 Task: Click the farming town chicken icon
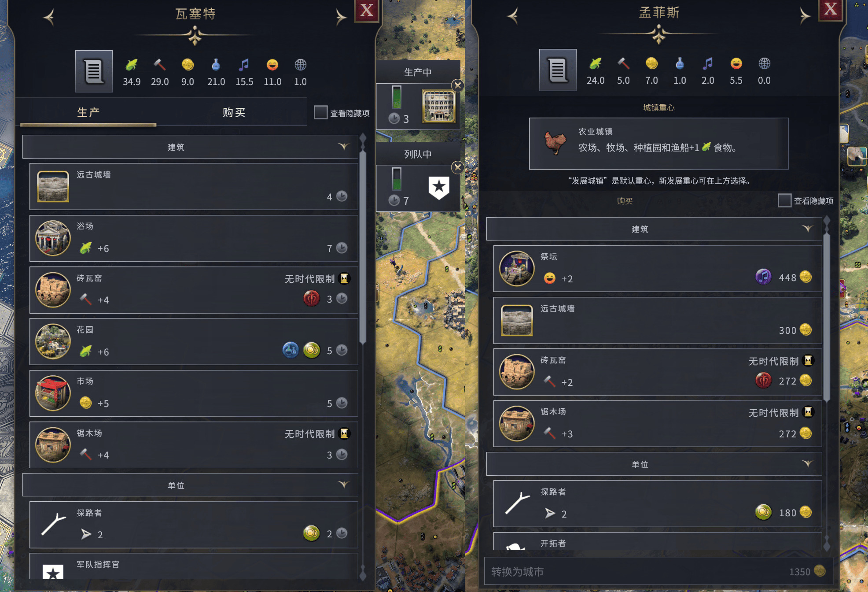click(555, 143)
